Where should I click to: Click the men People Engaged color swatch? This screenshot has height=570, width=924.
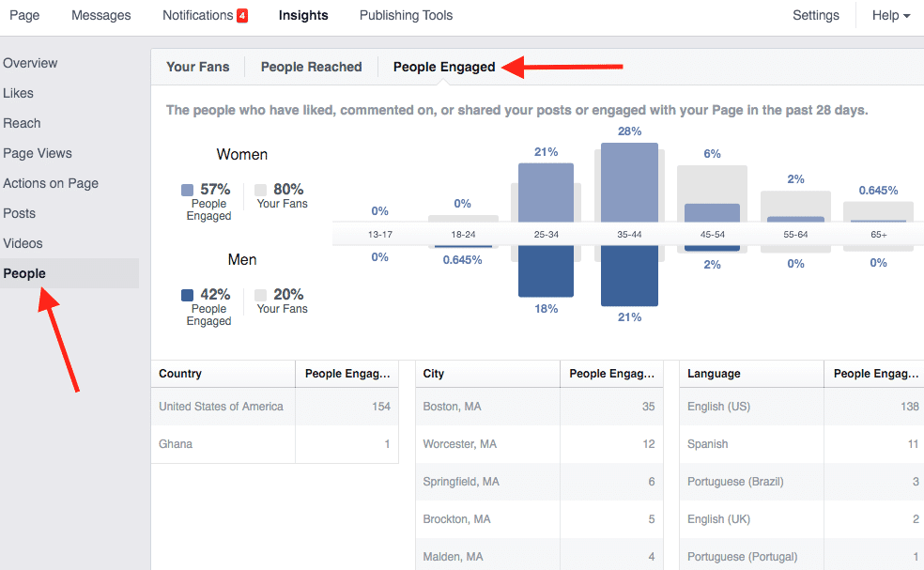click(x=188, y=295)
